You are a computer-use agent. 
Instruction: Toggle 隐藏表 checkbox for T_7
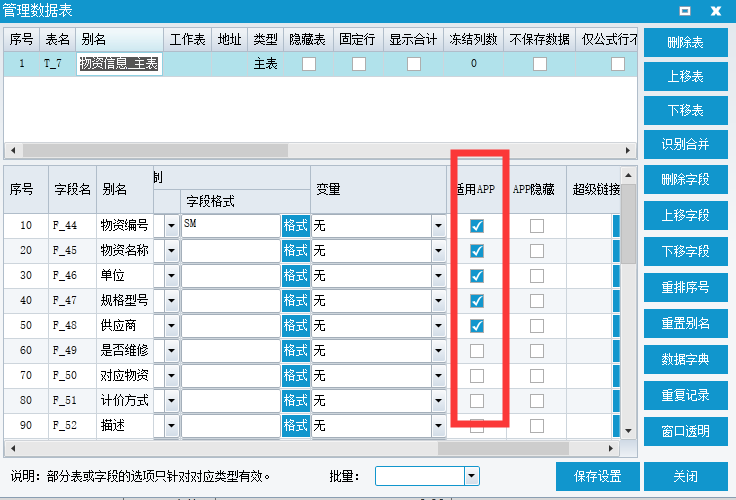[309, 64]
